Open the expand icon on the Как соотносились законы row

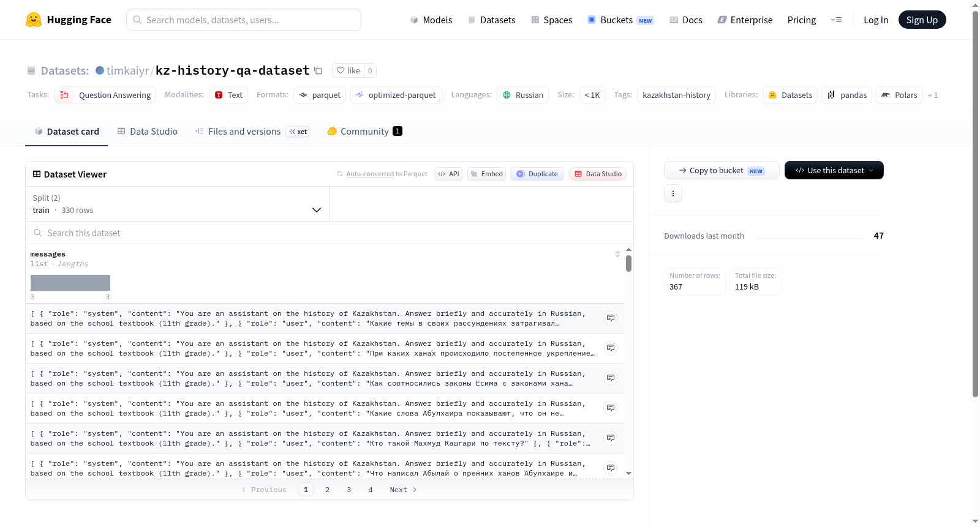point(611,378)
